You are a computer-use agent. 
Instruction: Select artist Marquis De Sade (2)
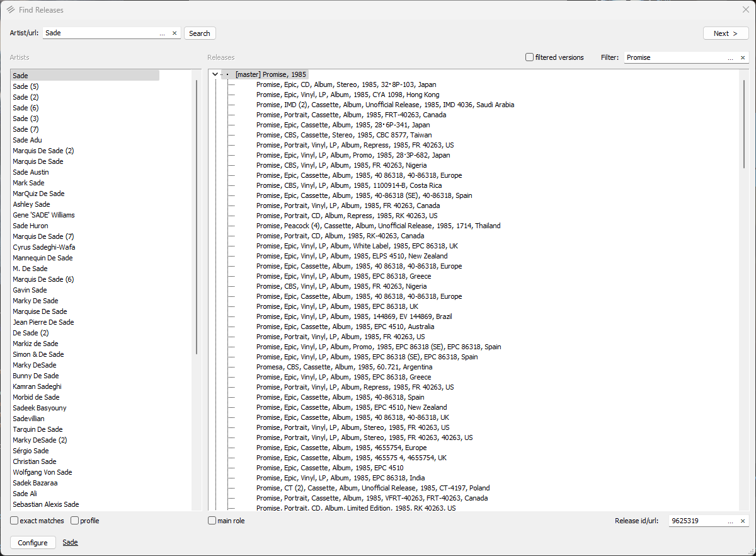(43, 151)
